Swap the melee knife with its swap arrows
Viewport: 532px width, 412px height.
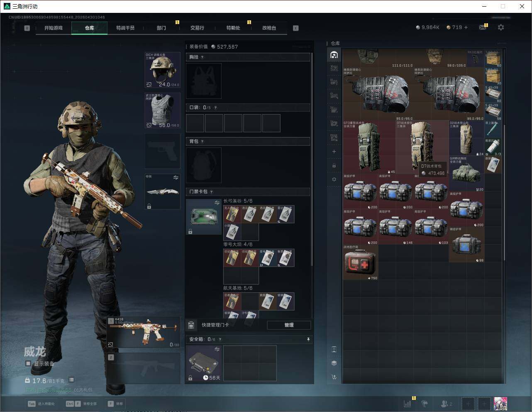[x=176, y=178]
